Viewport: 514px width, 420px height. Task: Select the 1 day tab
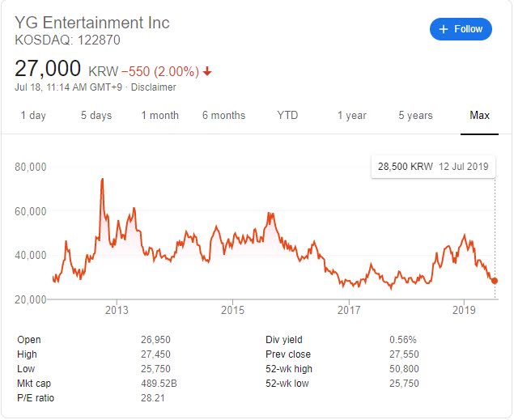tap(33, 116)
